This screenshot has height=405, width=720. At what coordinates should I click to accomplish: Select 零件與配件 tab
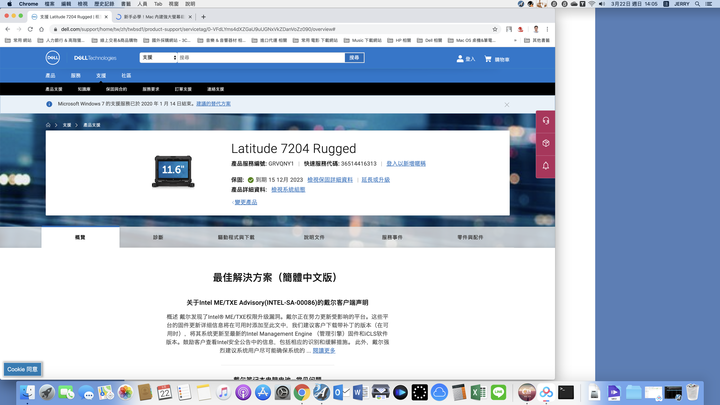470,237
